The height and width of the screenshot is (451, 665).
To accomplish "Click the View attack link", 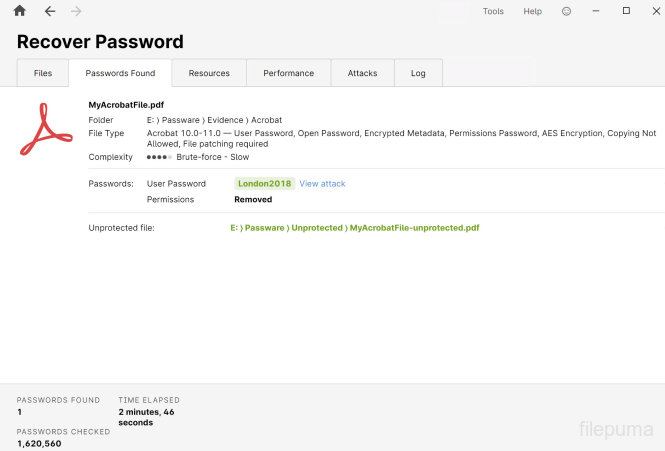I will click(322, 184).
